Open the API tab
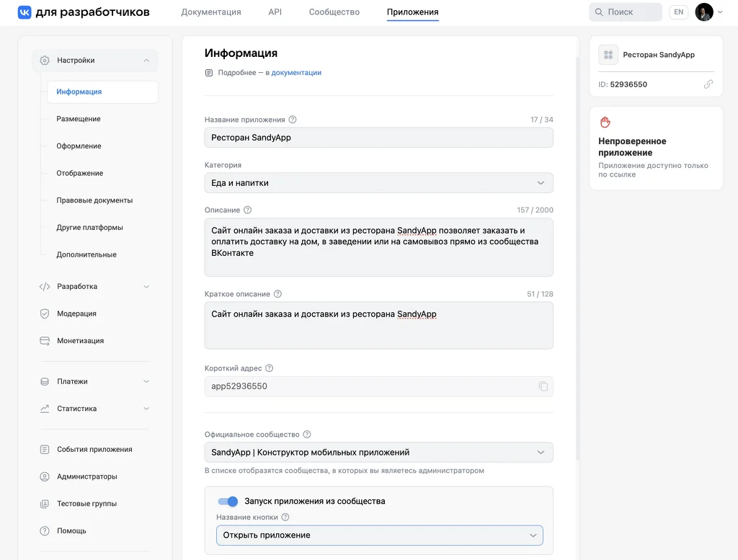Image resolution: width=738 pixels, height=560 pixels. click(275, 12)
